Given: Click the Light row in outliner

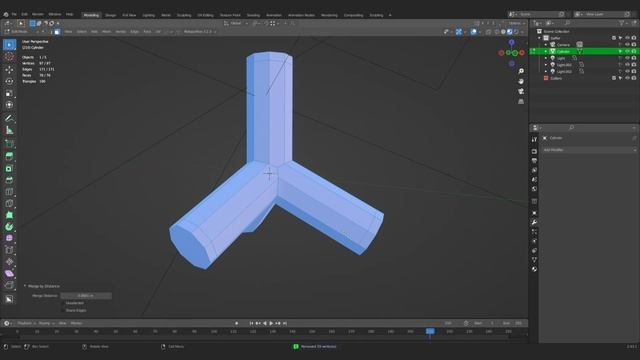Looking at the screenshot, I should coord(584,58).
